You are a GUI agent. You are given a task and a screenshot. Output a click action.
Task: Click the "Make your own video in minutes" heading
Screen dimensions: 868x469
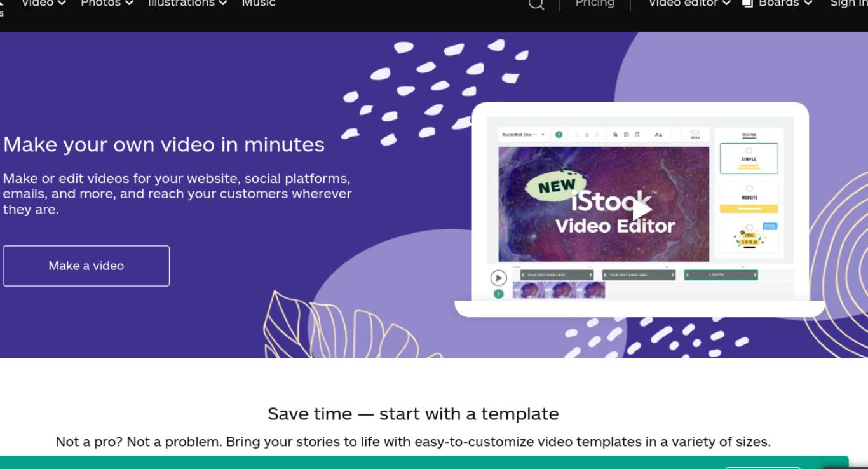(164, 144)
